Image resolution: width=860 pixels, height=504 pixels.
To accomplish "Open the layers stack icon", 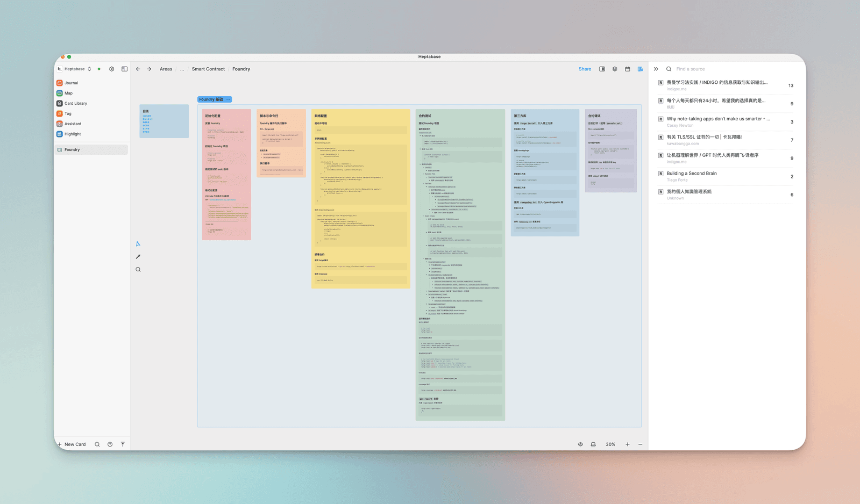I will coord(615,69).
